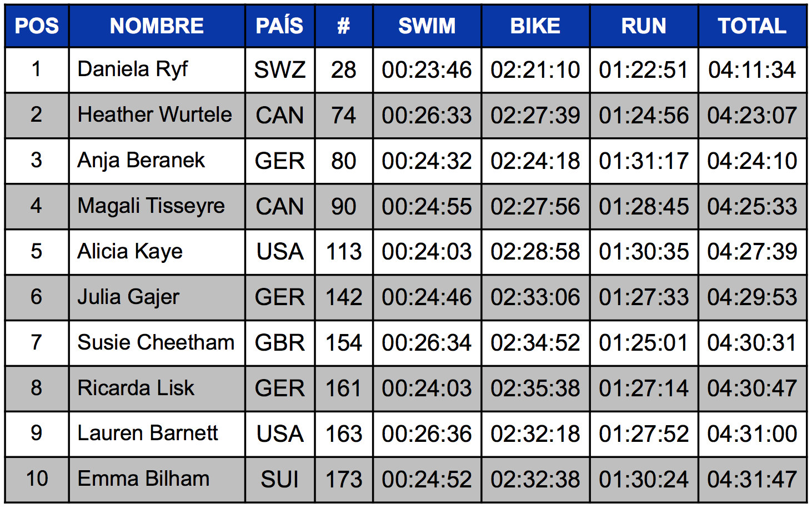
Task: Select Alicia Kaye's swim time cell
Action: click(x=427, y=252)
